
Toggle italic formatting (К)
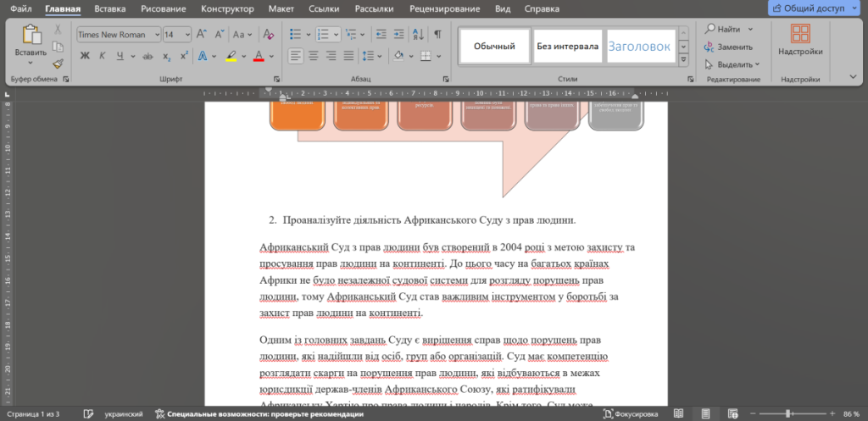103,56
